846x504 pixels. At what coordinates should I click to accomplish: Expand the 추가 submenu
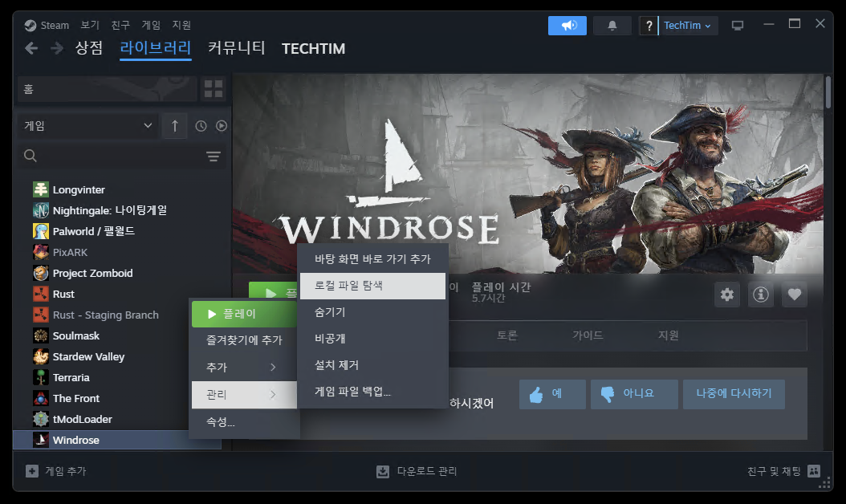click(244, 367)
